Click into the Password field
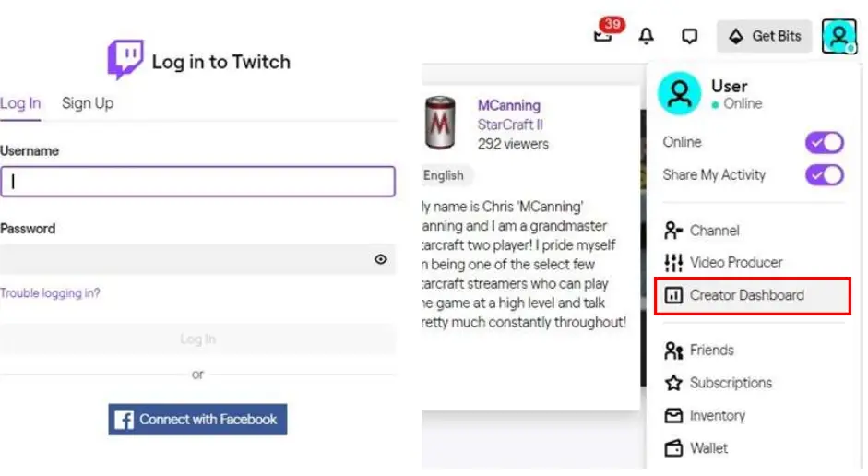This screenshot has height=476, width=868. click(x=184, y=260)
